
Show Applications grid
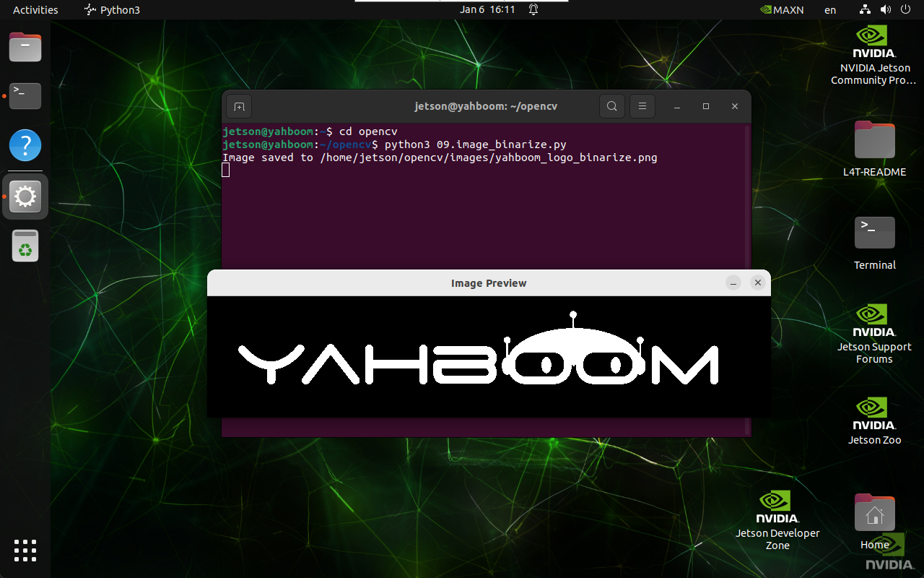(x=25, y=550)
